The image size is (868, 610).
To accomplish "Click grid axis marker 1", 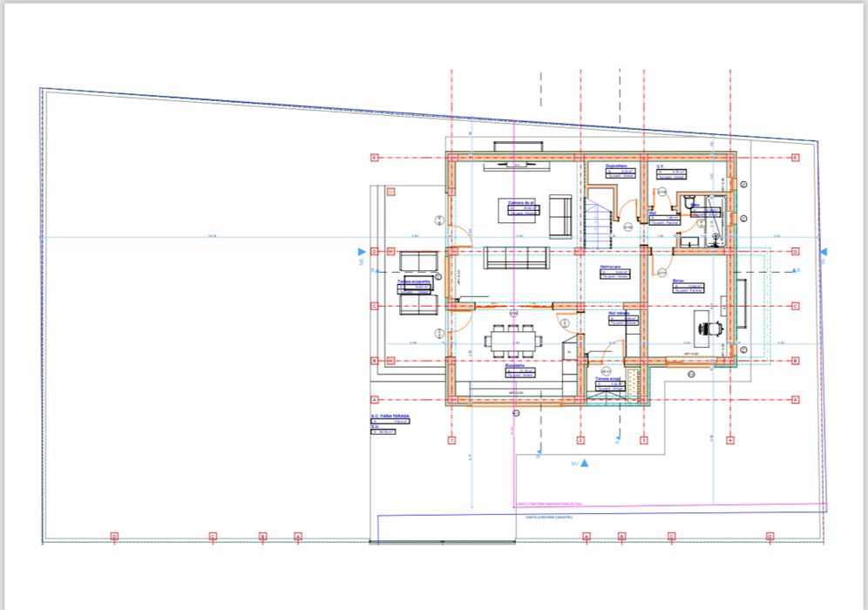I will (451, 440).
